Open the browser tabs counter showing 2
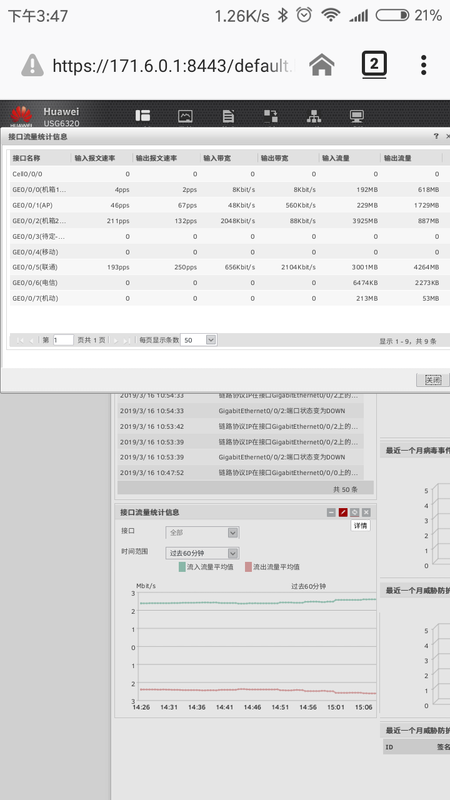This screenshot has height=800, width=450. click(x=374, y=65)
